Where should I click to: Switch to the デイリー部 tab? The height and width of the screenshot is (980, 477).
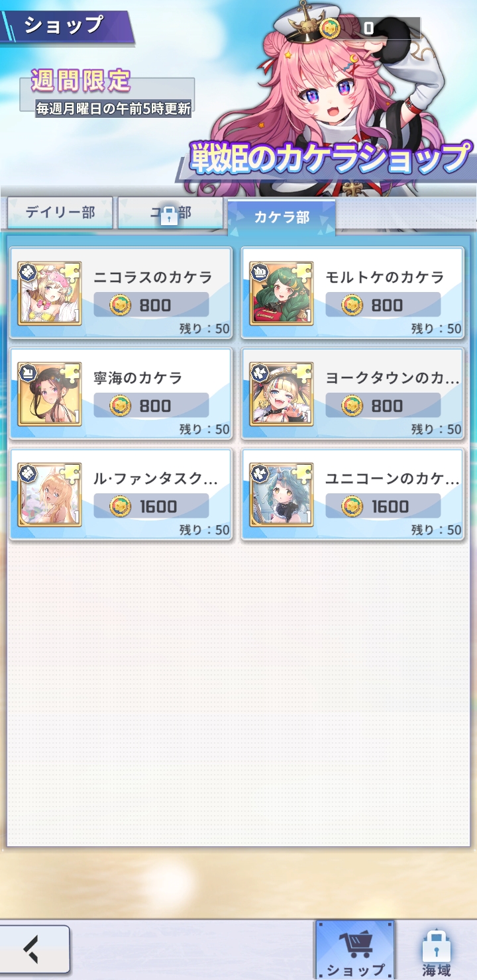[60, 213]
